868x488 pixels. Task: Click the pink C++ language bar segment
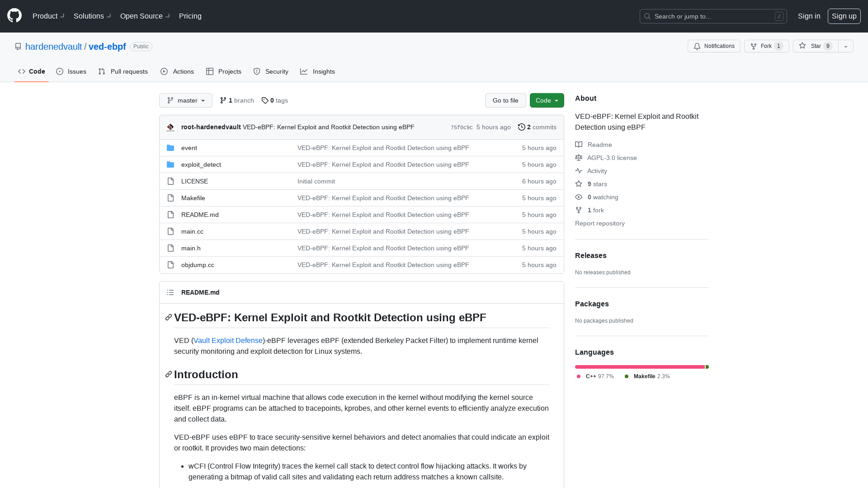(640, 367)
